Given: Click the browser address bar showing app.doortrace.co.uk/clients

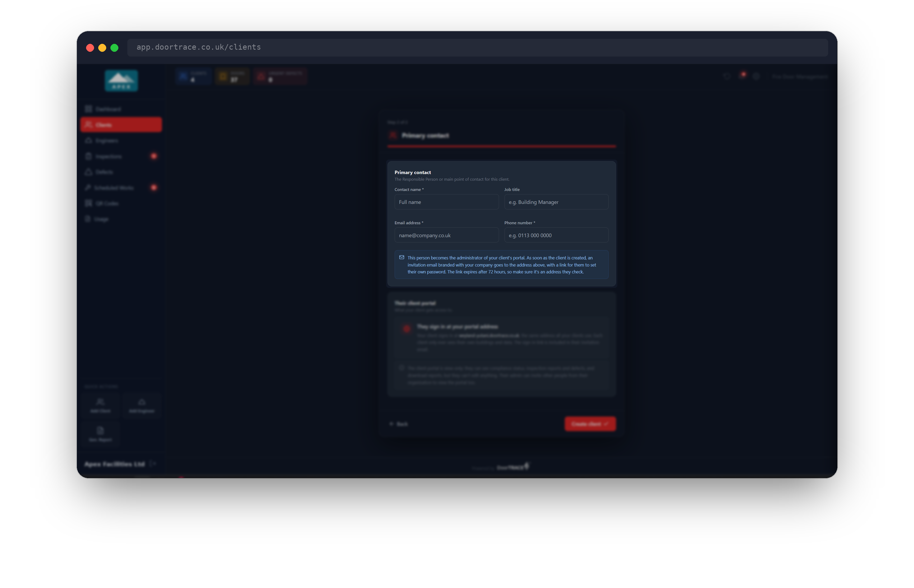Looking at the screenshot, I should click(477, 47).
